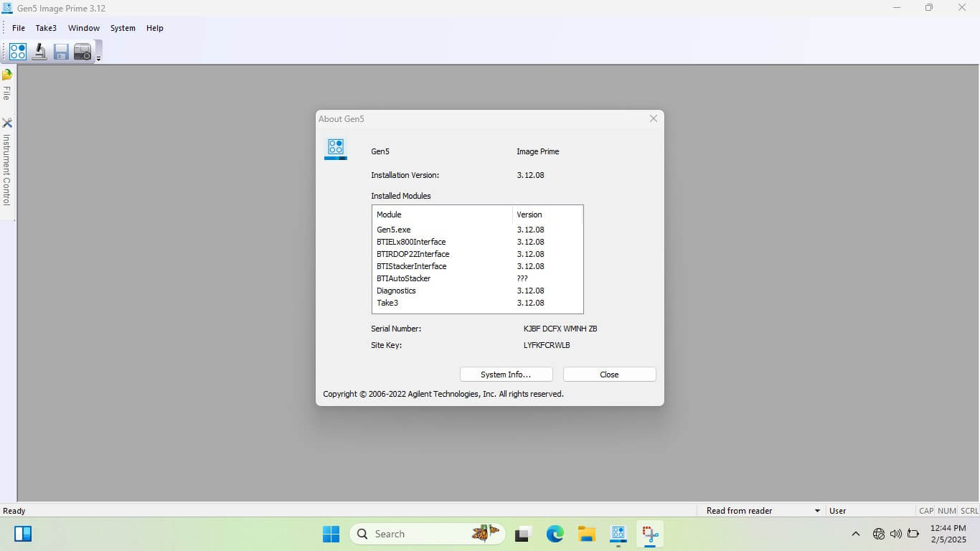Open Microsoft Edge from the taskbar

click(x=555, y=534)
